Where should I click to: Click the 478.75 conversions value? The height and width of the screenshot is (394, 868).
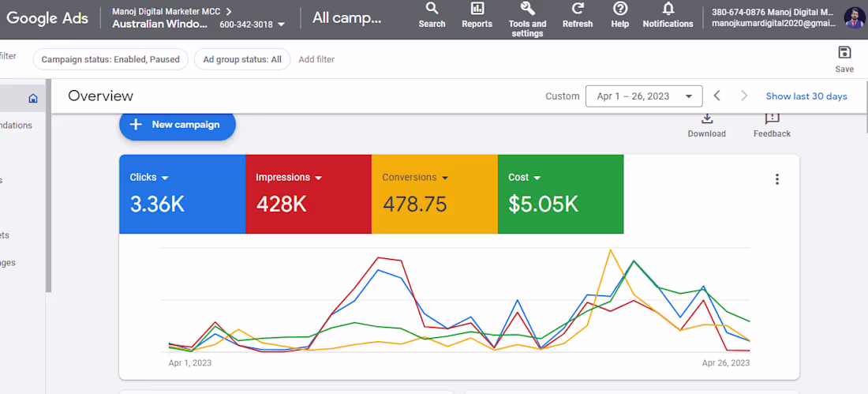click(x=414, y=205)
